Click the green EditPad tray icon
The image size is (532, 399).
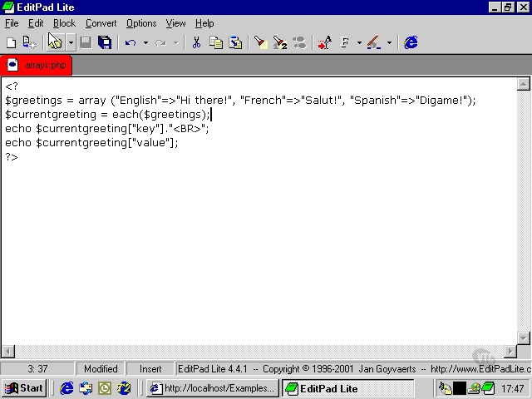coord(488,388)
